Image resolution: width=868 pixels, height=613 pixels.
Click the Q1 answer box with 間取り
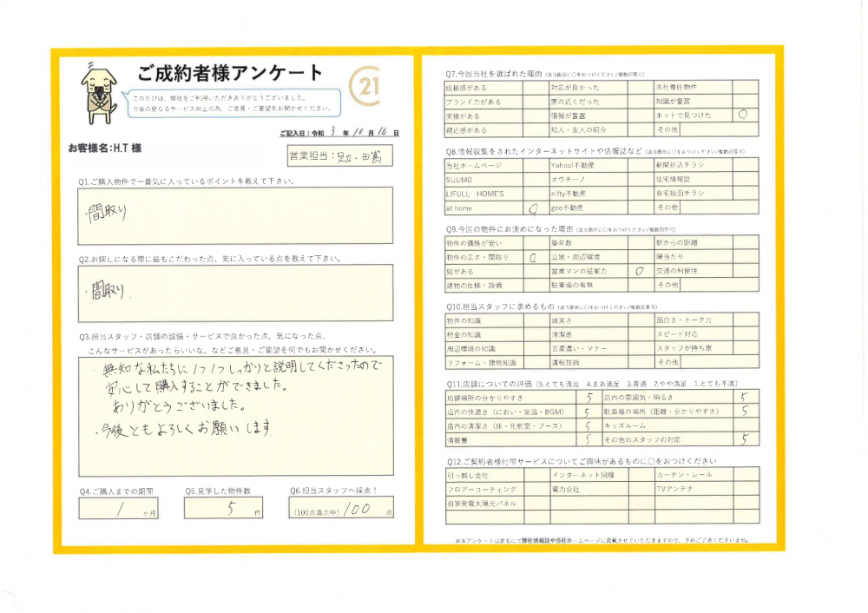pyautogui.click(x=234, y=215)
